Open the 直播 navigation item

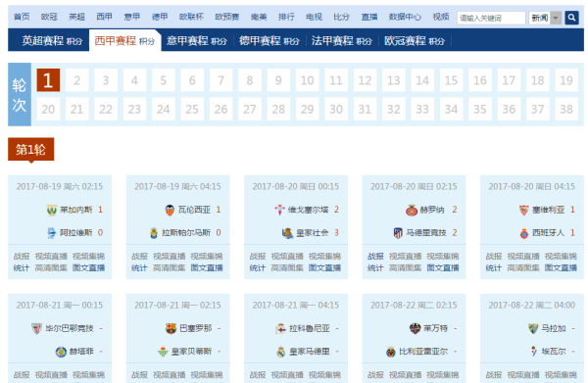coord(369,17)
